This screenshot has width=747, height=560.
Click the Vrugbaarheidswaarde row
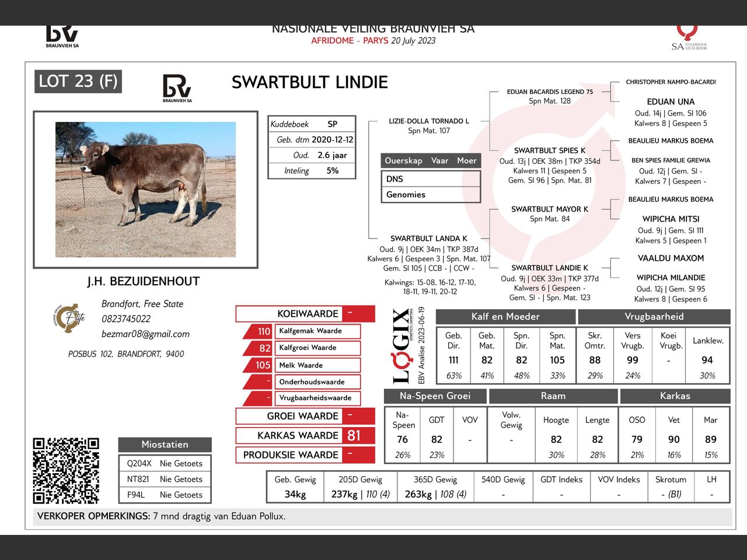[302, 398]
